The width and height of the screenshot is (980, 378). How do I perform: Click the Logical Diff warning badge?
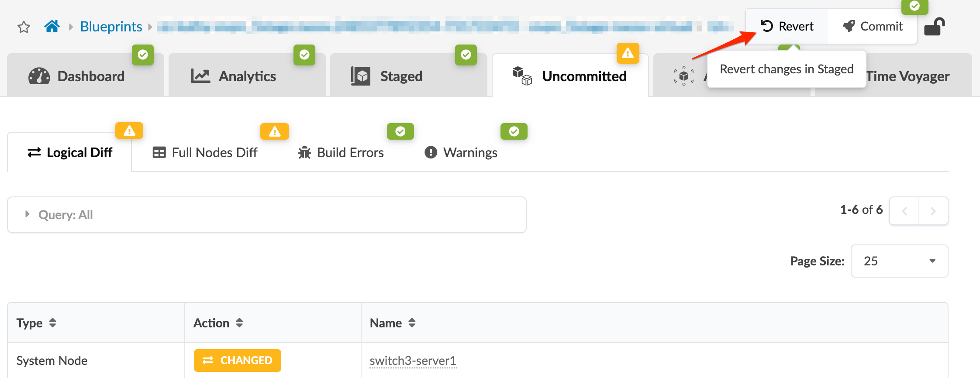(129, 131)
